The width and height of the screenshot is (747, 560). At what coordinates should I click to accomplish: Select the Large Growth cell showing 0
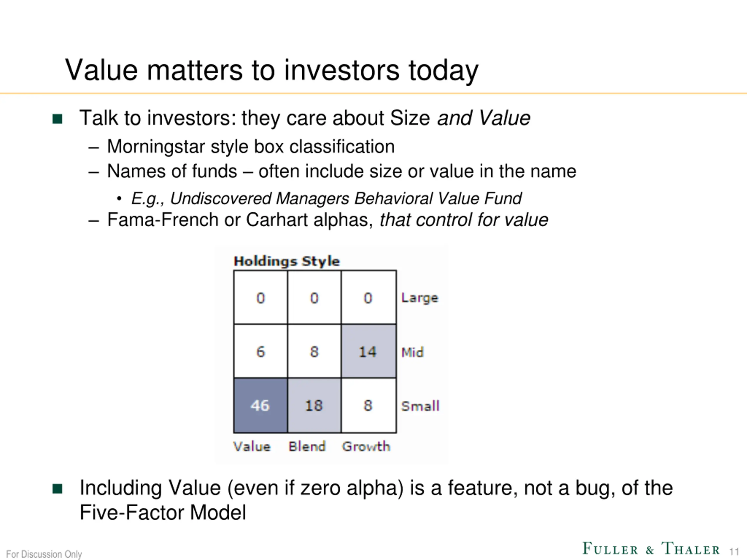369,298
